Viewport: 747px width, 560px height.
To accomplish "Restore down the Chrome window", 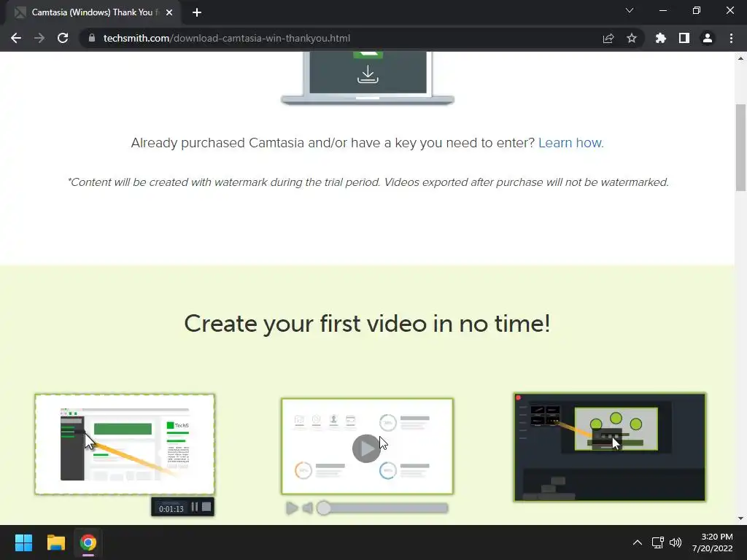I will pyautogui.click(x=697, y=10).
